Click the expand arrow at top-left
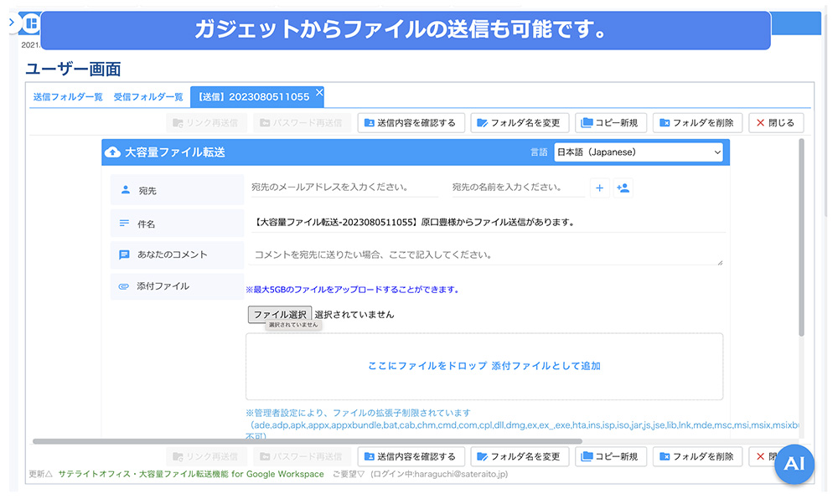The image size is (838, 504). click(x=12, y=23)
